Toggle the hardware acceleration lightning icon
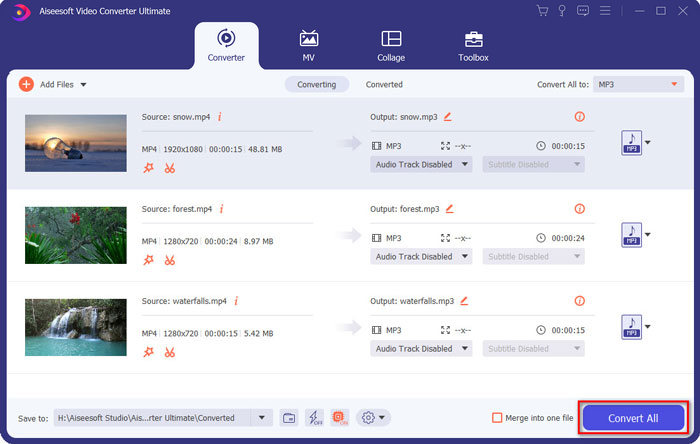700x444 pixels. (x=314, y=417)
